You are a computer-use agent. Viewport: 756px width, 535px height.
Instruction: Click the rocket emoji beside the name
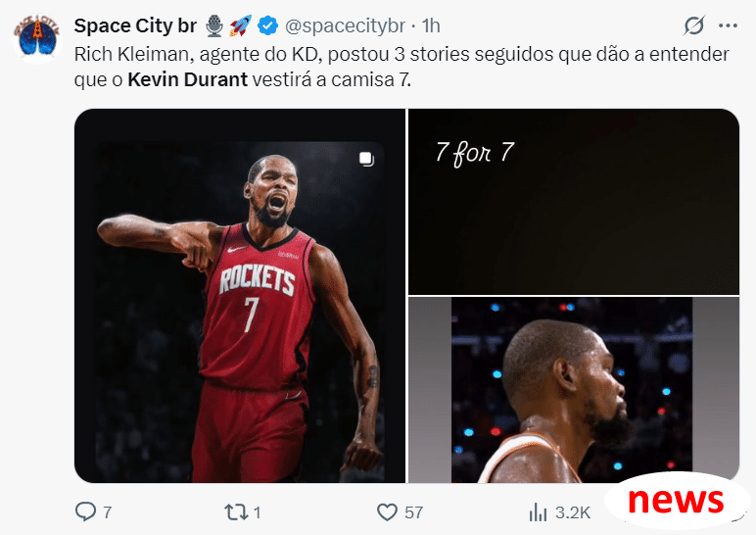[x=240, y=25]
